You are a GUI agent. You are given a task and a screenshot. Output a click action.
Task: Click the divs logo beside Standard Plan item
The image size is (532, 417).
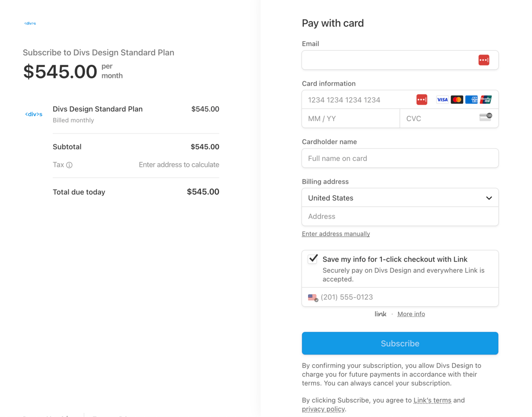coord(34,114)
